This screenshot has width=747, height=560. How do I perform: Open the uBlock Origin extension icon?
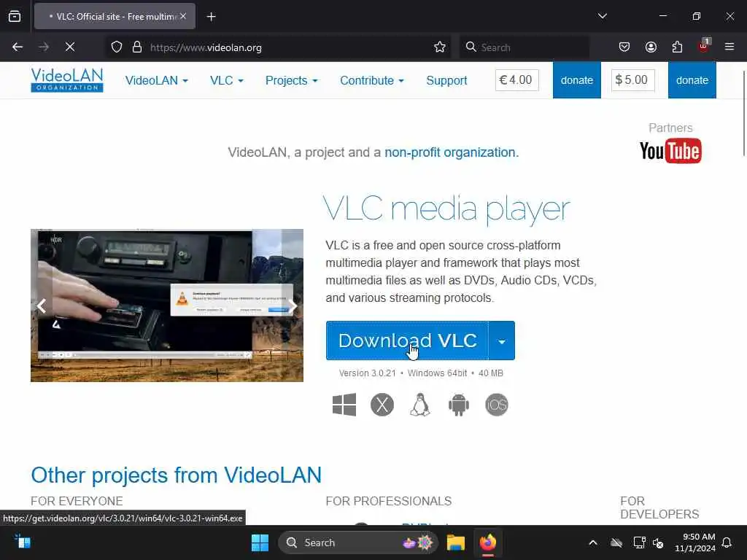tap(704, 46)
